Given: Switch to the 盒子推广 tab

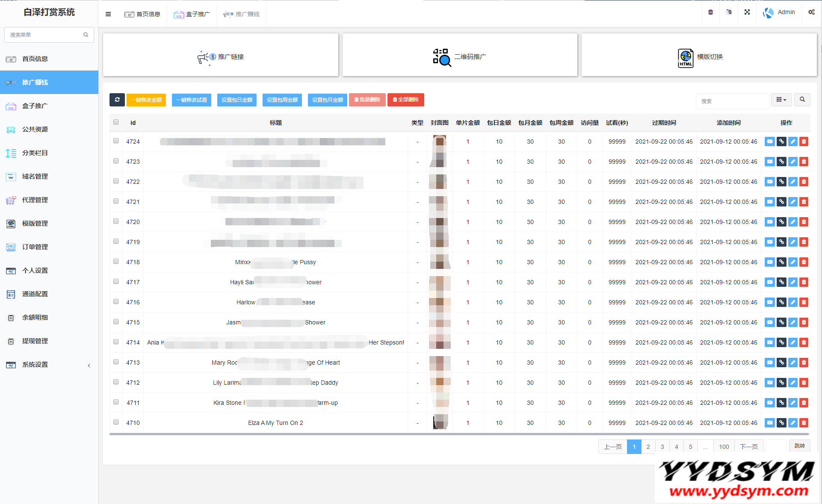Looking at the screenshot, I should 192,14.
